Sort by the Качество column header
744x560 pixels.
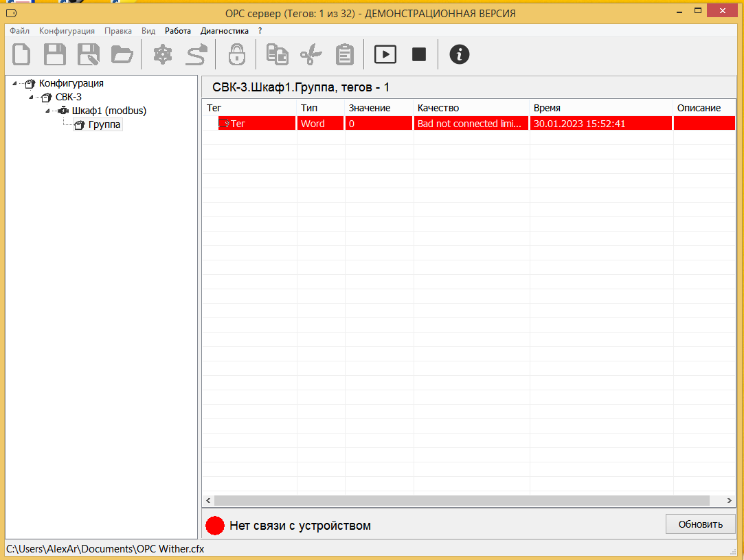(472, 108)
